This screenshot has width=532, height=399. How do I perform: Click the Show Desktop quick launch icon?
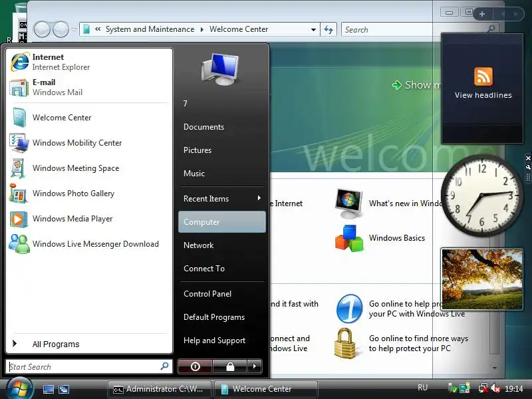48,389
